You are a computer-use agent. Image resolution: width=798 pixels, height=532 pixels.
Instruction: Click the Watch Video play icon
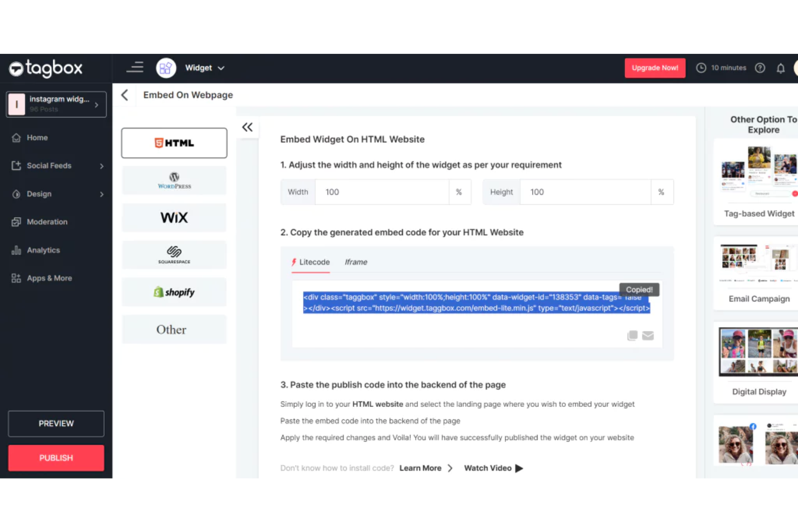[519, 468]
